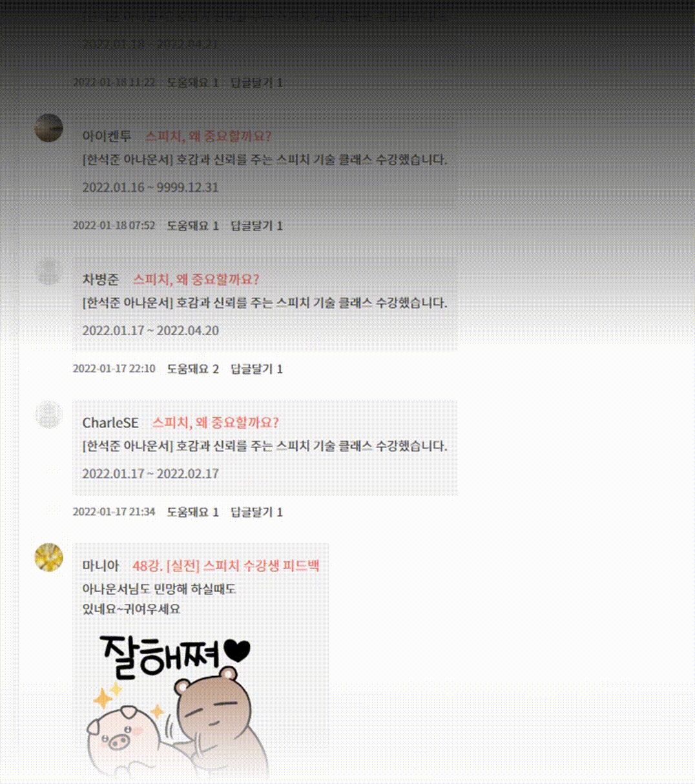Click the username 차병준
The width and height of the screenshot is (695, 784).
[x=101, y=280]
